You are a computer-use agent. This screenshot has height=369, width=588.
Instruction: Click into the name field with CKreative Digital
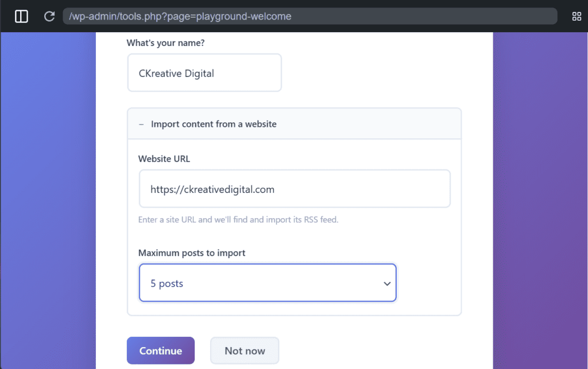pyautogui.click(x=204, y=73)
